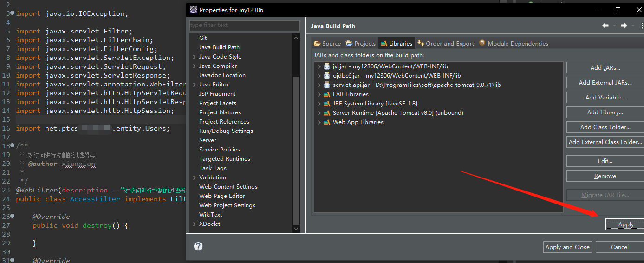Viewport: 644px width, 263px height.
Task: Click the ojdbc6.jar file icon
Action: point(327,76)
